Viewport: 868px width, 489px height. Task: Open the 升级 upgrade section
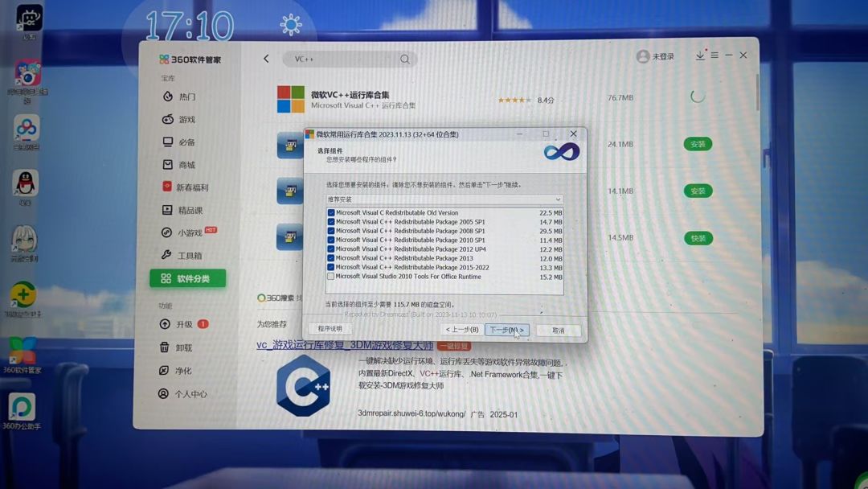tap(184, 324)
